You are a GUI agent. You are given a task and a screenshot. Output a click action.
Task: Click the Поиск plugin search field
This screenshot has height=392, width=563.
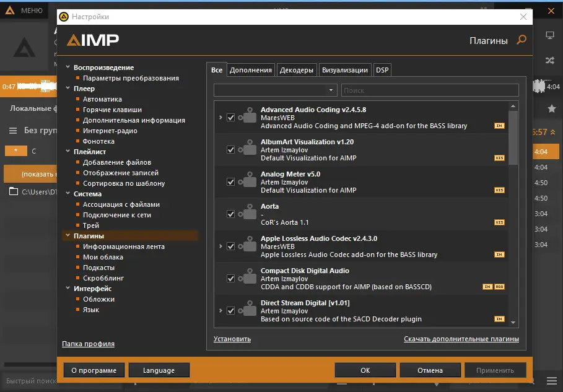pyautogui.click(x=430, y=90)
